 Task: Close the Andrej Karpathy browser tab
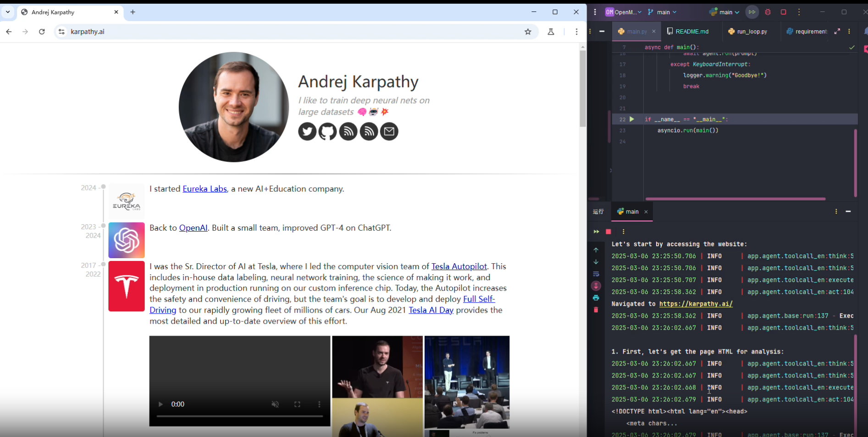point(116,12)
